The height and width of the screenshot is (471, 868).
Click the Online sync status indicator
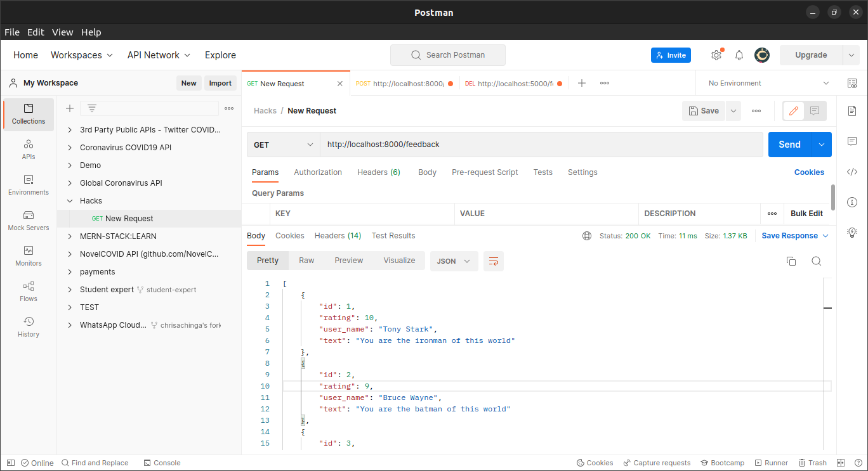(x=37, y=463)
